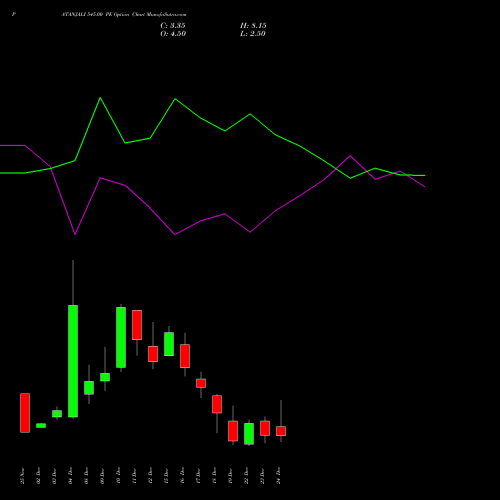Image resolution: width=500 pixels, height=500 pixels.
Task: Click the '19 Dec' date axis label
Action: [230, 476]
